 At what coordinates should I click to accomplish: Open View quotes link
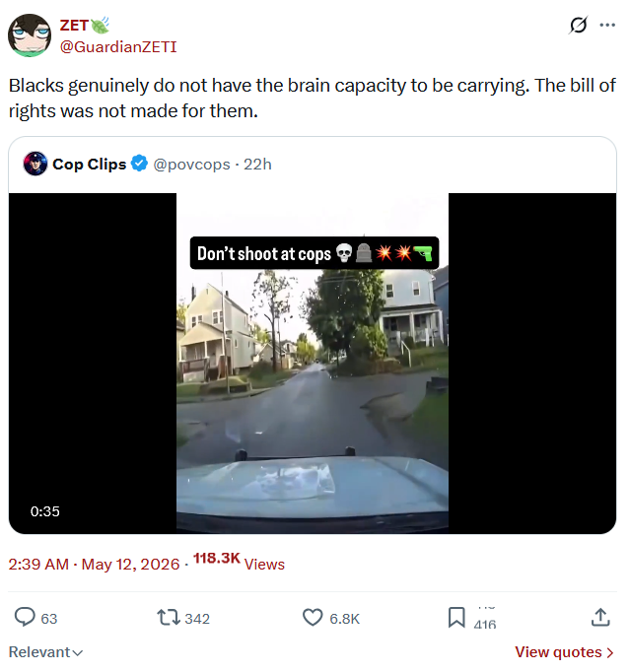[564, 652]
